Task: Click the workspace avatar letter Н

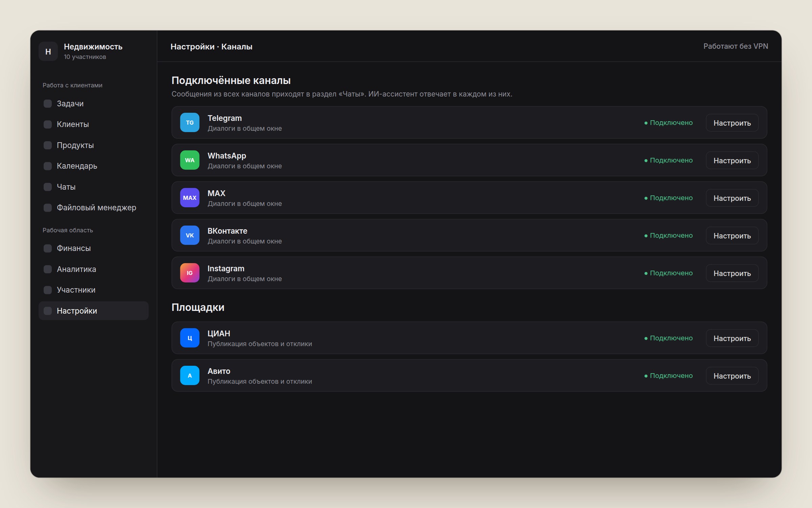Action: tap(48, 51)
